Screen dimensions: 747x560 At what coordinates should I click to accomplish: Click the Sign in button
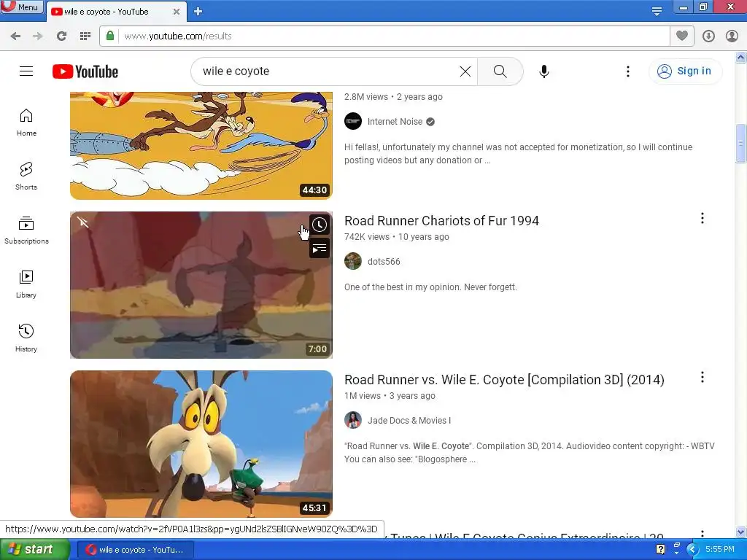coord(685,71)
